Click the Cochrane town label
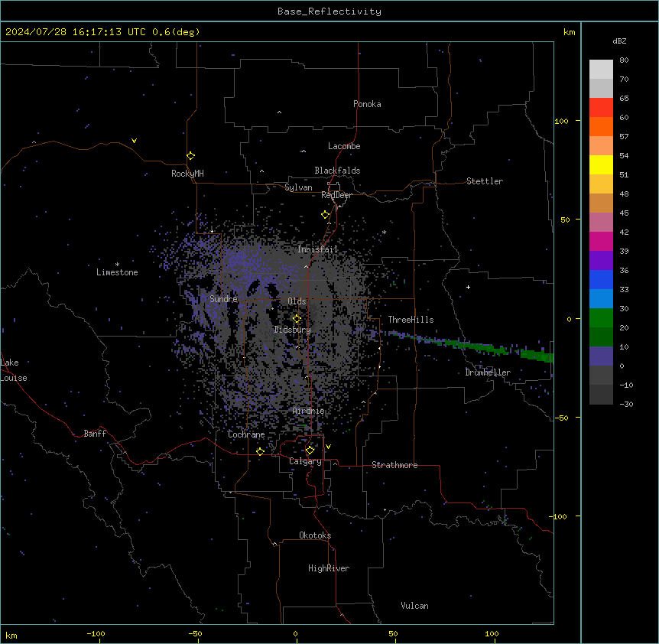659x644 pixels. coord(246,434)
